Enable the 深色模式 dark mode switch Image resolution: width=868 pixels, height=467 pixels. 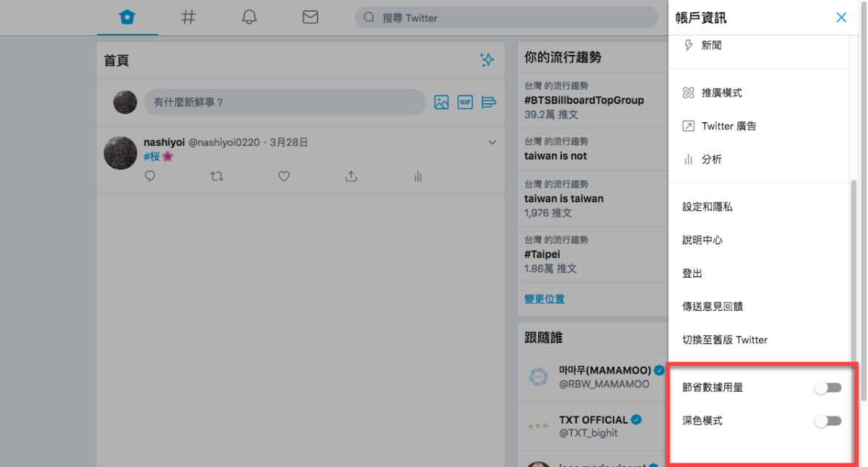(827, 421)
